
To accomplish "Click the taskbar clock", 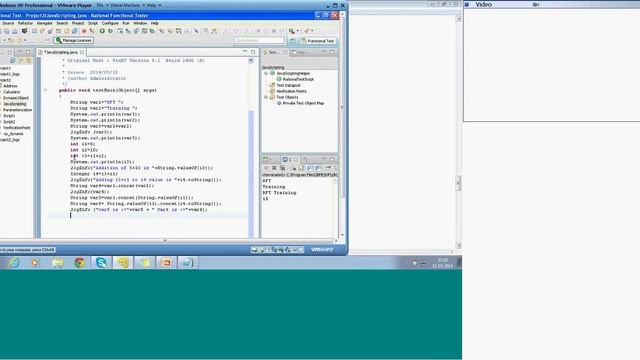I will 442,263.
